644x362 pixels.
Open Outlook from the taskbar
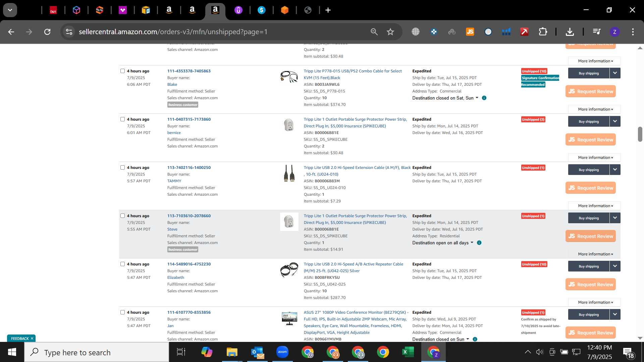point(257,352)
